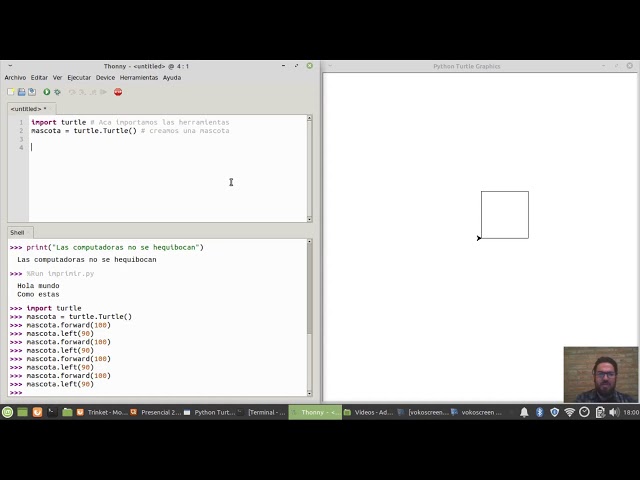Stop the program with red stop icon
This screenshot has width=640, height=480.
[118, 92]
